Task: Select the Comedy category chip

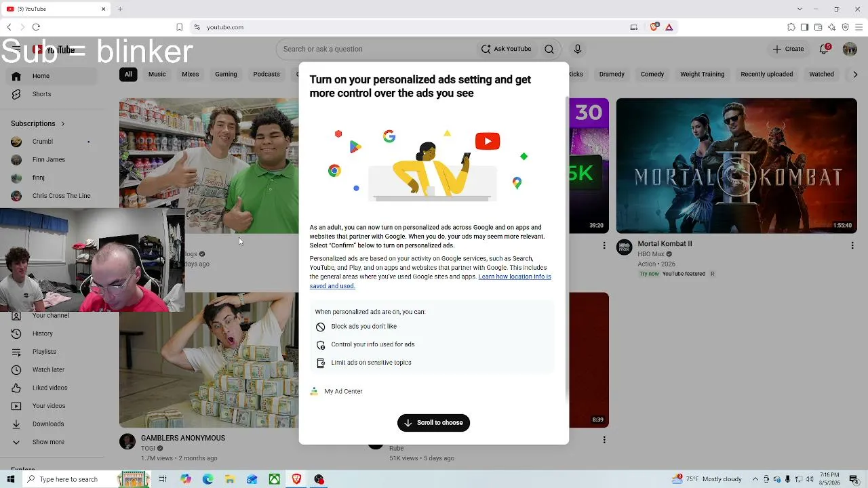Action: click(x=652, y=75)
